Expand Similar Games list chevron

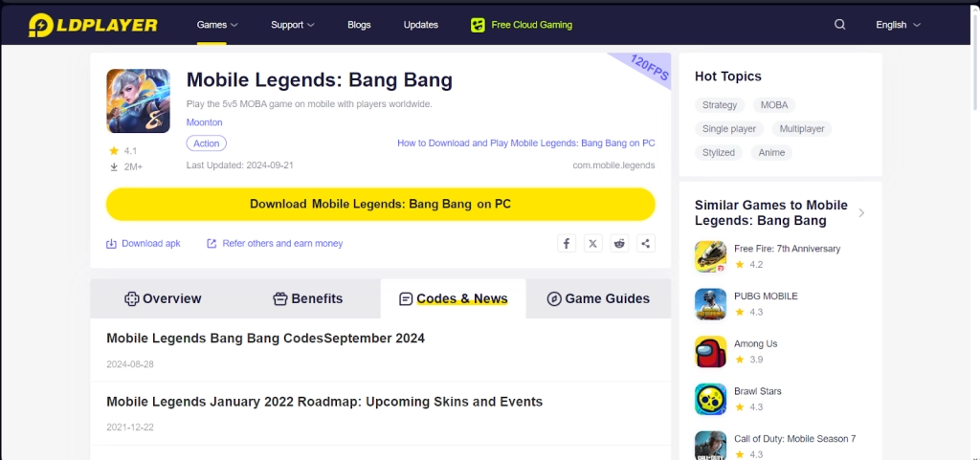coord(861,213)
